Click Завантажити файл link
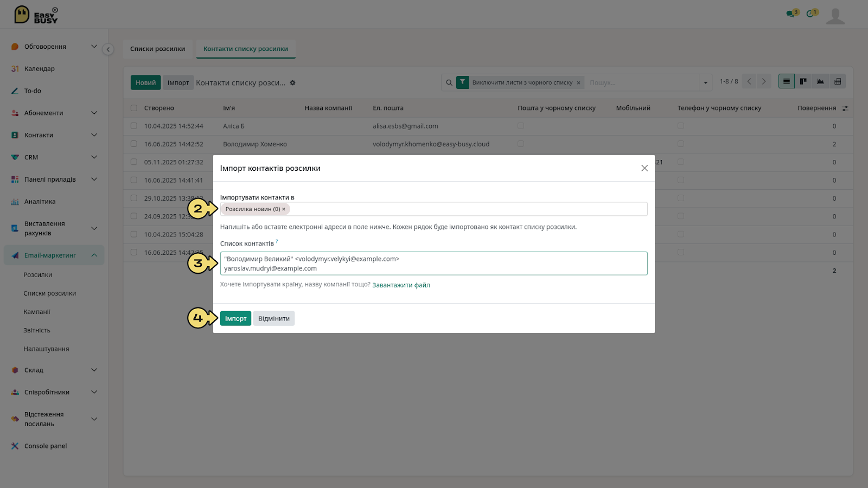The width and height of the screenshot is (868, 488). pos(401,285)
